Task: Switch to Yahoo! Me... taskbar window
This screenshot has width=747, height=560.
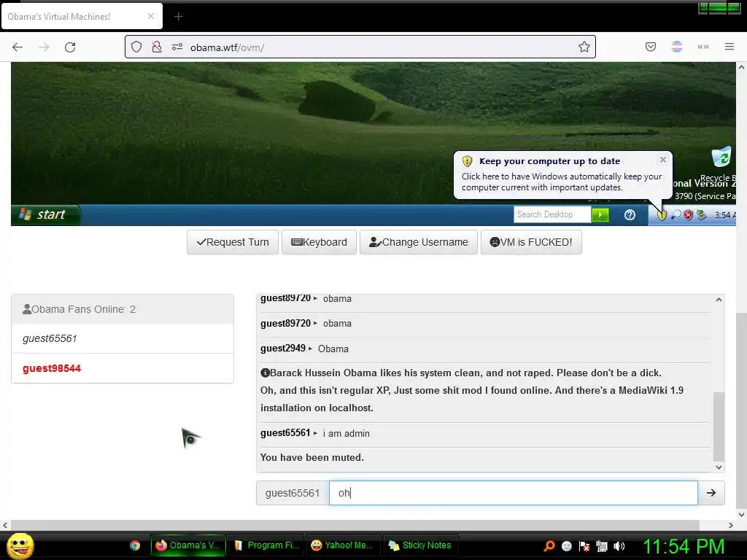Action: tap(344, 545)
